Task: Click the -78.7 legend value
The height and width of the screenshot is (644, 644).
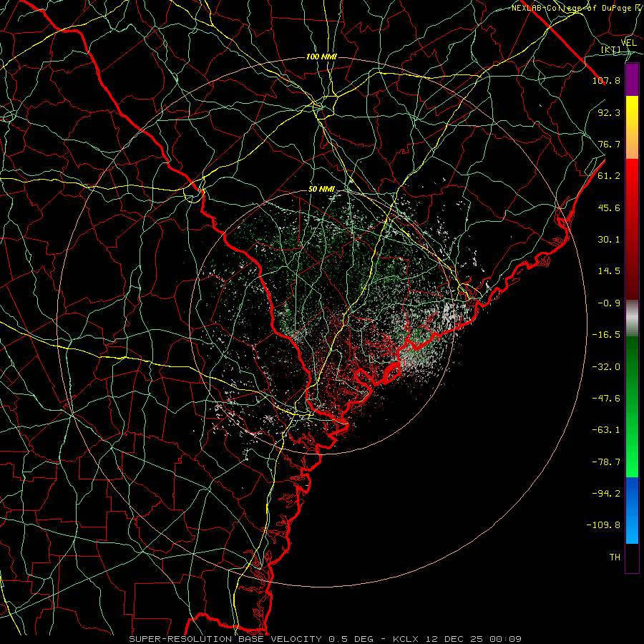Action: (x=606, y=462)
